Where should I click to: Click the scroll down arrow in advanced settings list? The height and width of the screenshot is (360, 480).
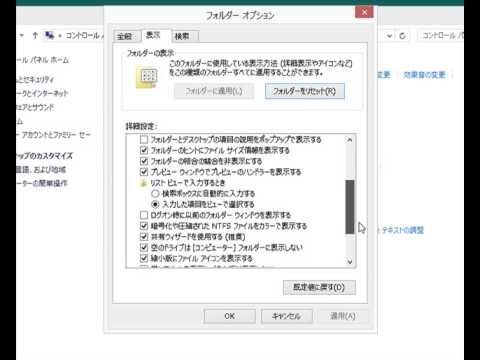point(350,262)
